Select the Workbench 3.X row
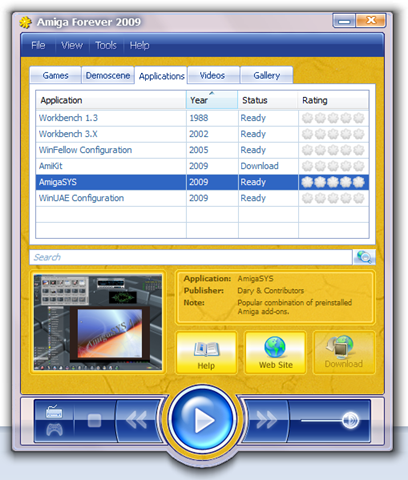The height and width of the screenshot is (480, 408). 202,134
